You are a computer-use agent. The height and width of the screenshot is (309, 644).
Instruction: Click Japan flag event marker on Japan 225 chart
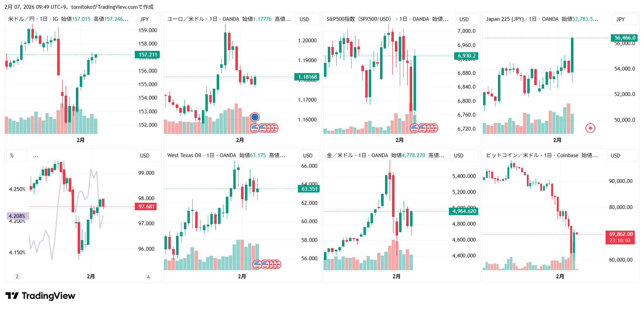coord(590,128)
